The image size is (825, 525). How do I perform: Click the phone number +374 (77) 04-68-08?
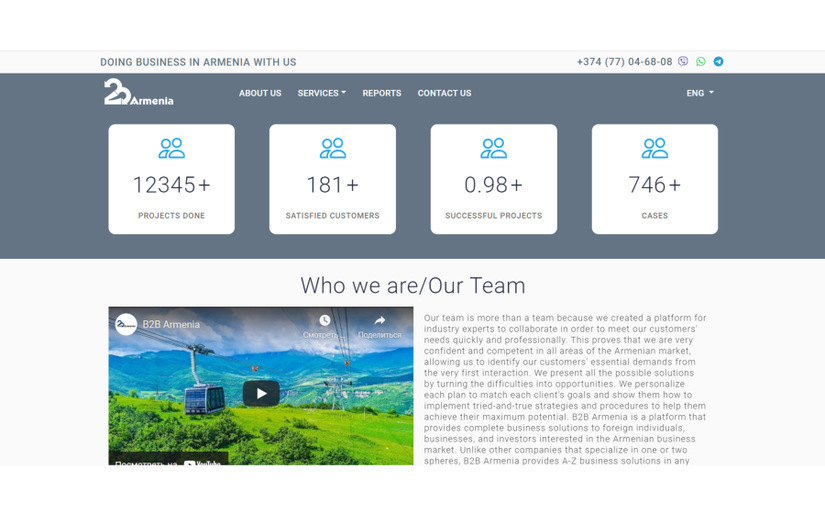(x=625, y=62)
